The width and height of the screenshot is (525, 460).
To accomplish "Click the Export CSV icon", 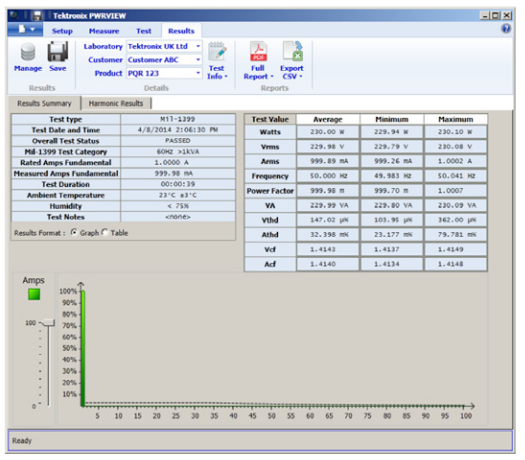I will point(293,51).
